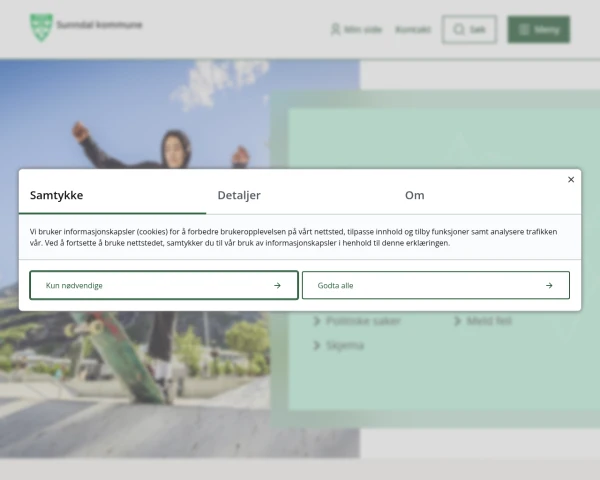Click the arrow icon in Kun nødvendige button

coord(277,286)
